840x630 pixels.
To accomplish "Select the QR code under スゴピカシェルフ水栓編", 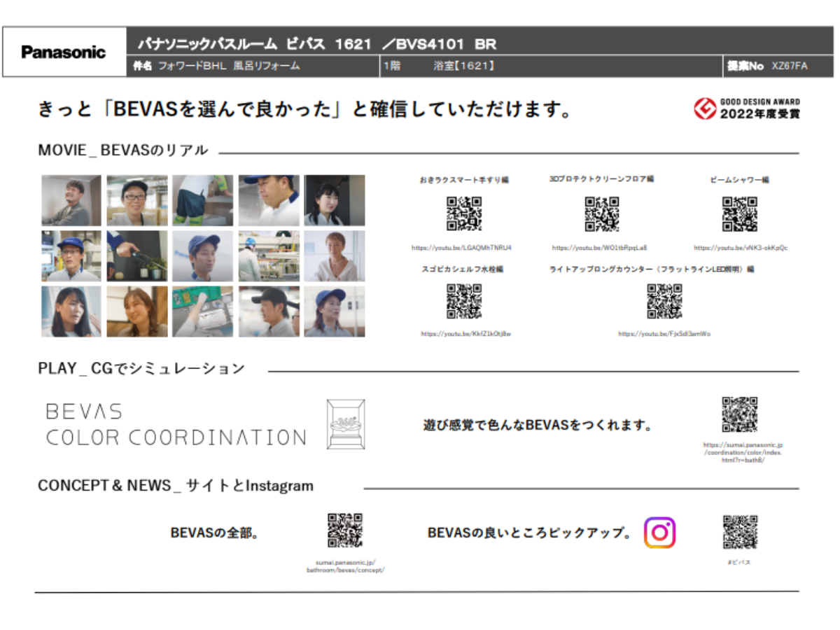I will pos(464,301).
